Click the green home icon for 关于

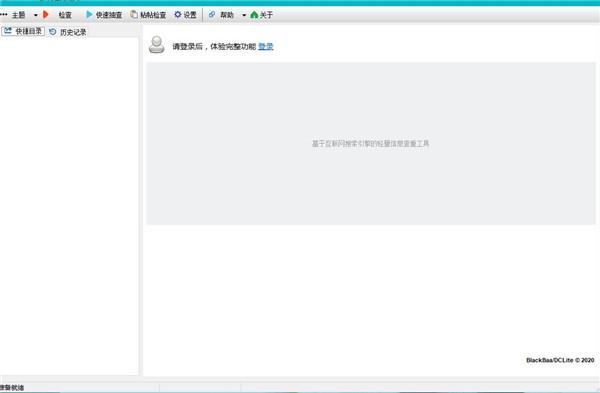point(254,15)
